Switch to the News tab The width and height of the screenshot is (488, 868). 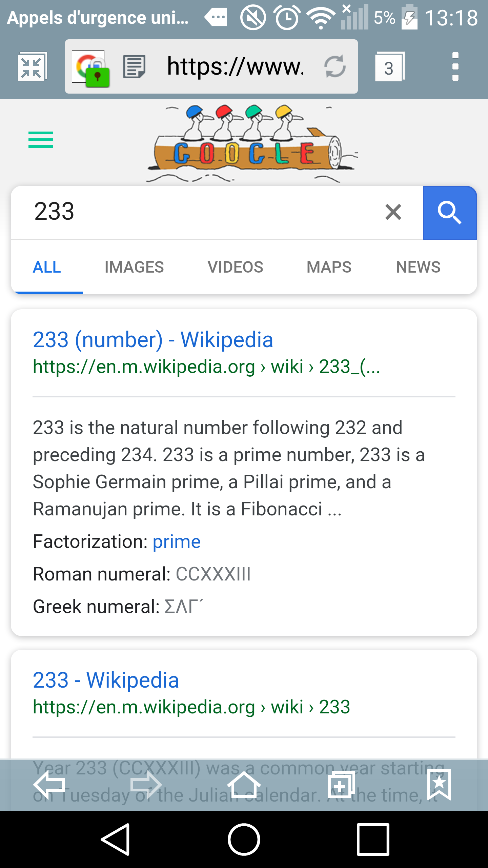pyautogui.click(x=418, y=267)
